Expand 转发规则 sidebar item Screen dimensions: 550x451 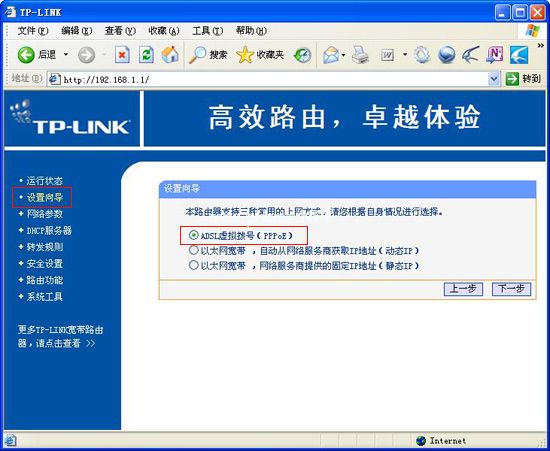(x=45, y=247)
